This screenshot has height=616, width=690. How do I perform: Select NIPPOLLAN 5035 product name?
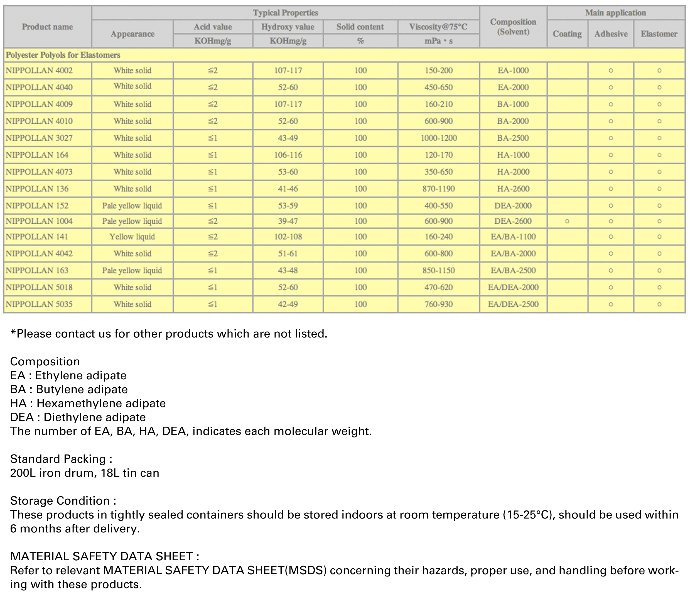pyautogui.click(x=39, y=304)
